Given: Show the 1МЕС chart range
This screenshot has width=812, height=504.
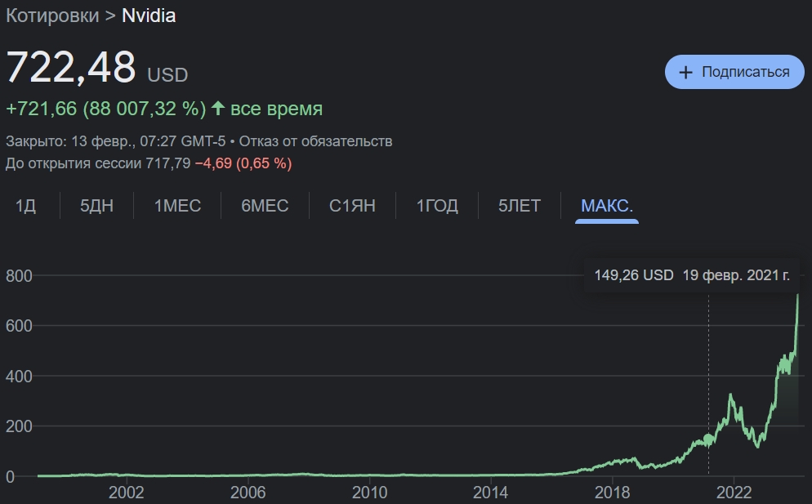Looking at the screenshot, I should coord(177,206).
